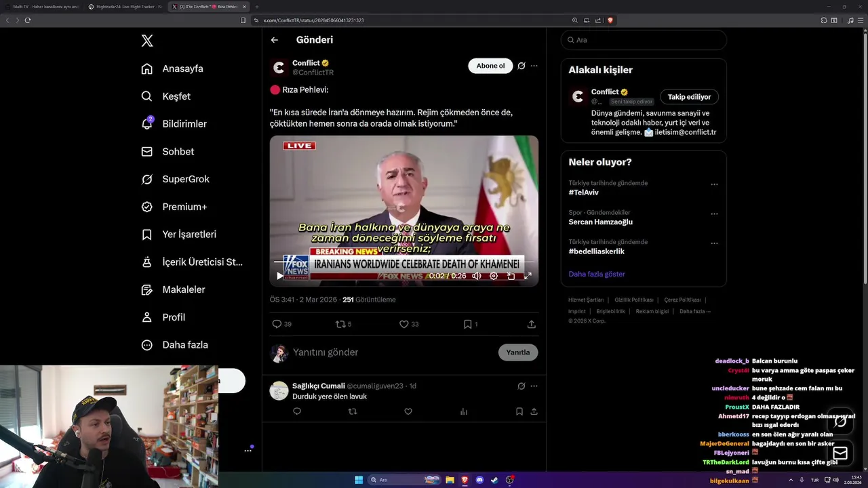
Task: Open the Sağlıkçı Cumali profile name
Action: (319, 386)
